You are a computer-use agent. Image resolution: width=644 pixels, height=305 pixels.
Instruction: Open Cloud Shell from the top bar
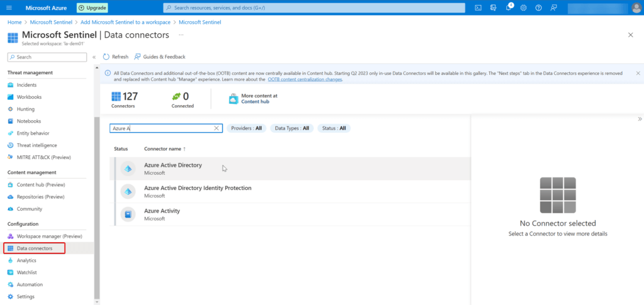[x=478, y=8]
